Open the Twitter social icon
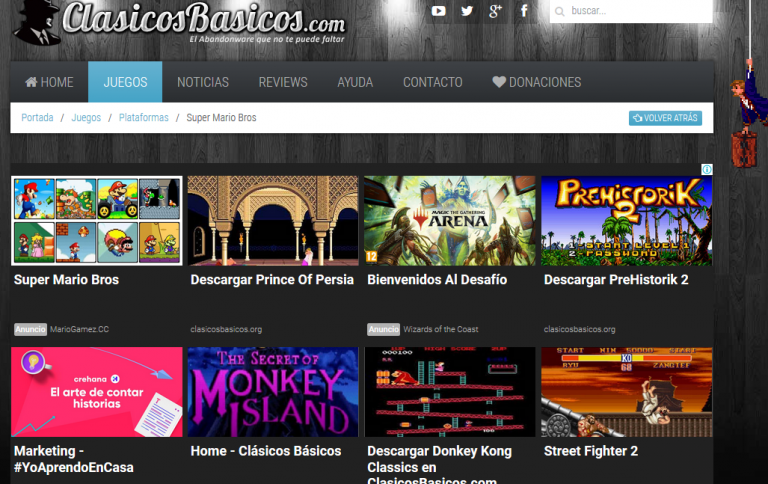Image resolution: width=768 pixels, height=484 pixels. (467, 11)
